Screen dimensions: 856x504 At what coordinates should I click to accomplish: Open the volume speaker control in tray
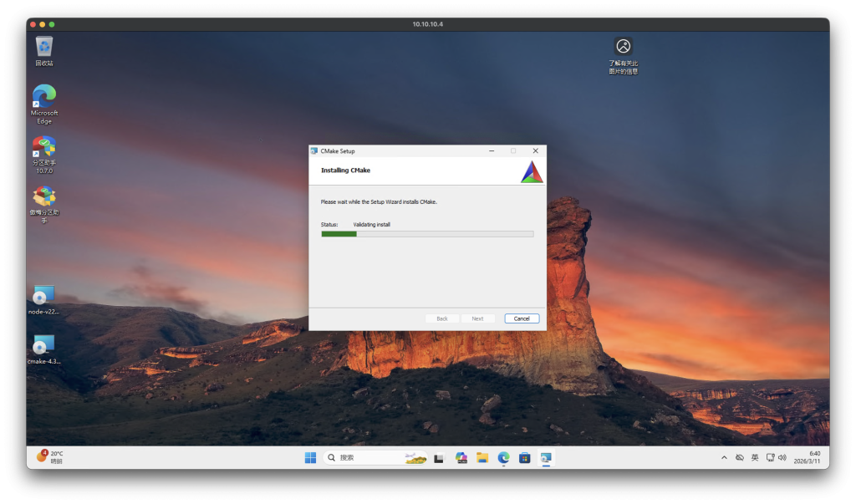pos(782,457)
